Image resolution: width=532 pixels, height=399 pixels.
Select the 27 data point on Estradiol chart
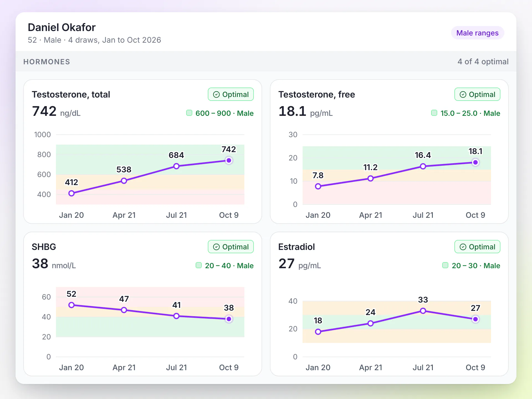pos(475,319)
